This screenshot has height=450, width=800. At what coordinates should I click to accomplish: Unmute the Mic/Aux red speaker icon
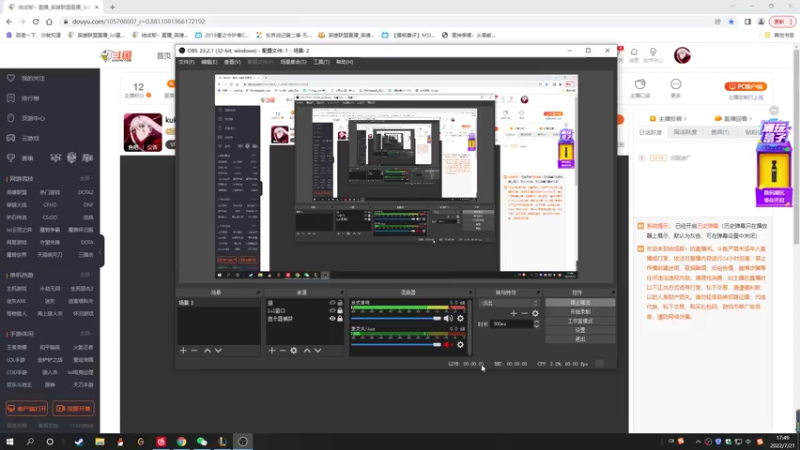448,345
